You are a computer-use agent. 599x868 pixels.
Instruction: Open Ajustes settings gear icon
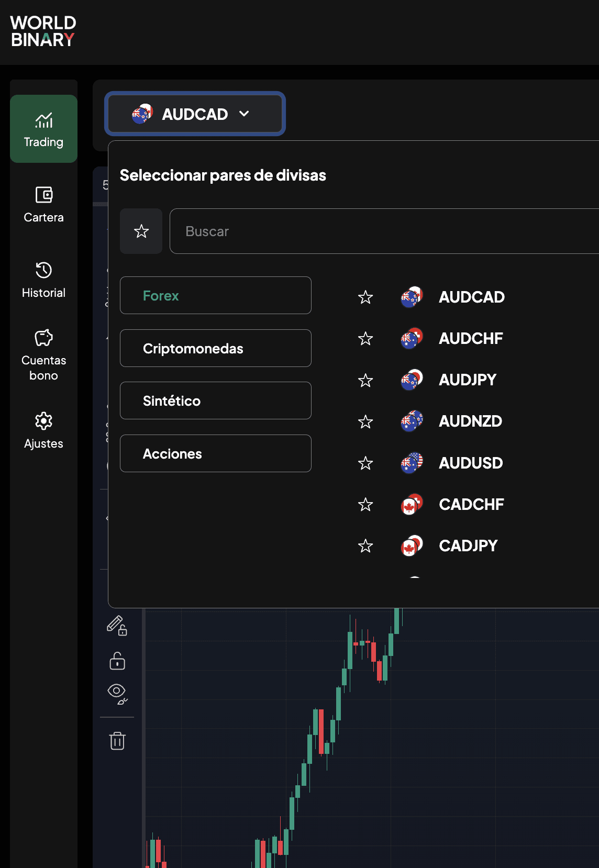point(44,421)
